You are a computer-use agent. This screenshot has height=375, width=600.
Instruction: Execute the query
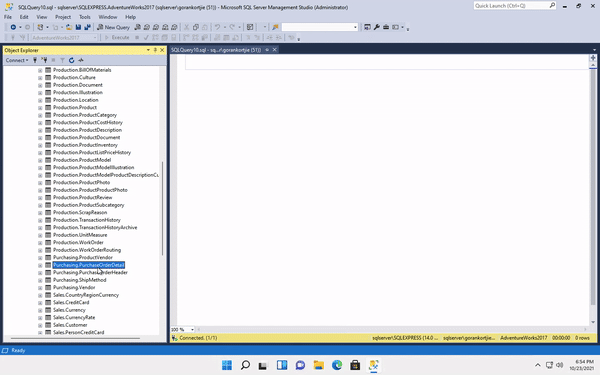click(117, 38)
